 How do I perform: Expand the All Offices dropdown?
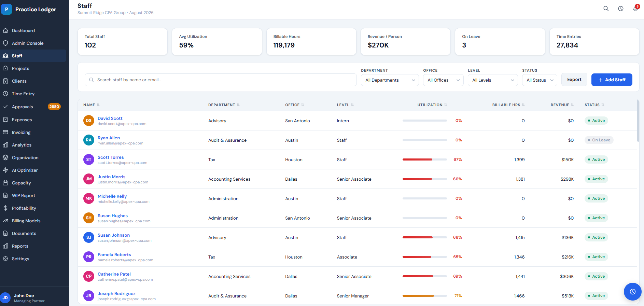pos(443,80)
